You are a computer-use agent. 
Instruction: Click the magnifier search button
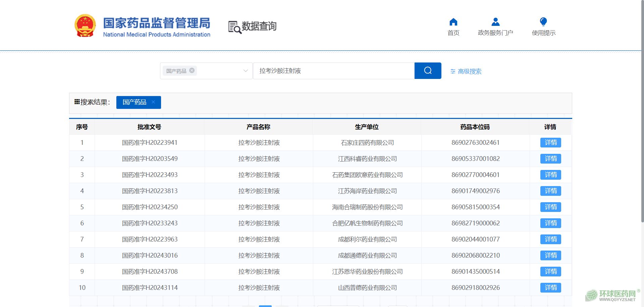coord(428,71)
